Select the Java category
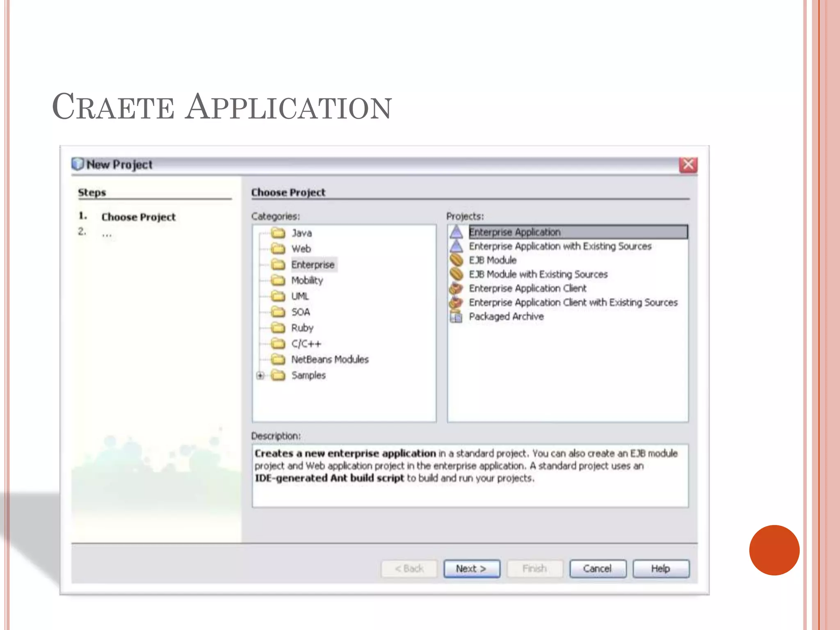 302,233
